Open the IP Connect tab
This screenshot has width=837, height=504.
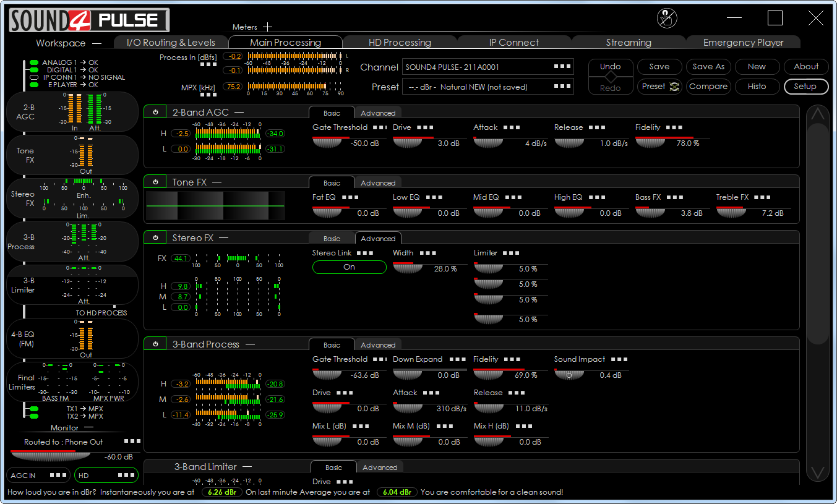tap(514, 43)
